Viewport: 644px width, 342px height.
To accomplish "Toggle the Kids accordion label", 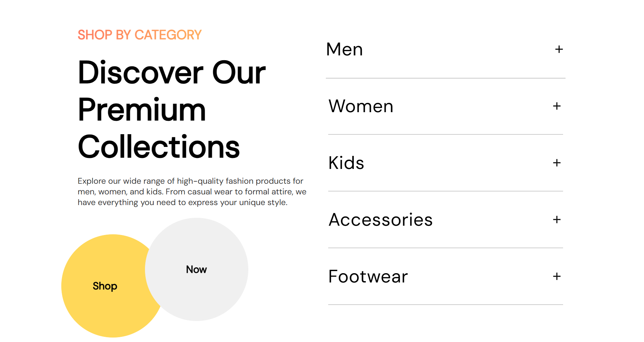I will 346,163.
